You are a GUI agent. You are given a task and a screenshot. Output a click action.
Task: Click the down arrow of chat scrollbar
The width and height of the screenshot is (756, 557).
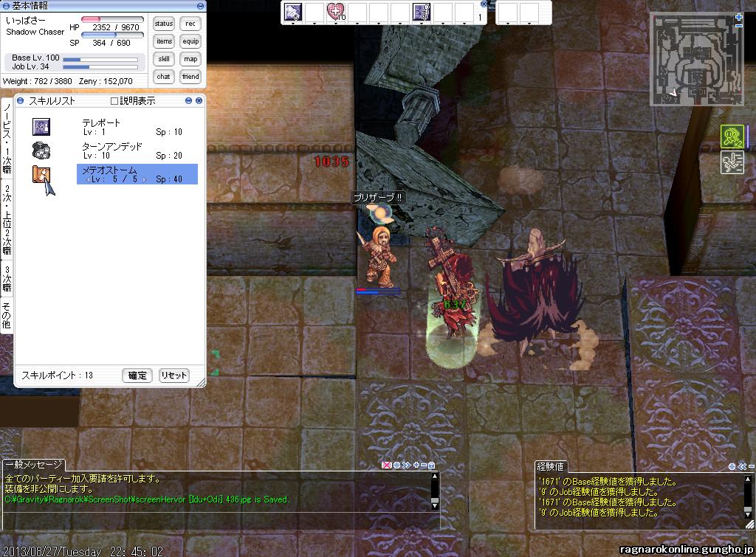(434, 505)
